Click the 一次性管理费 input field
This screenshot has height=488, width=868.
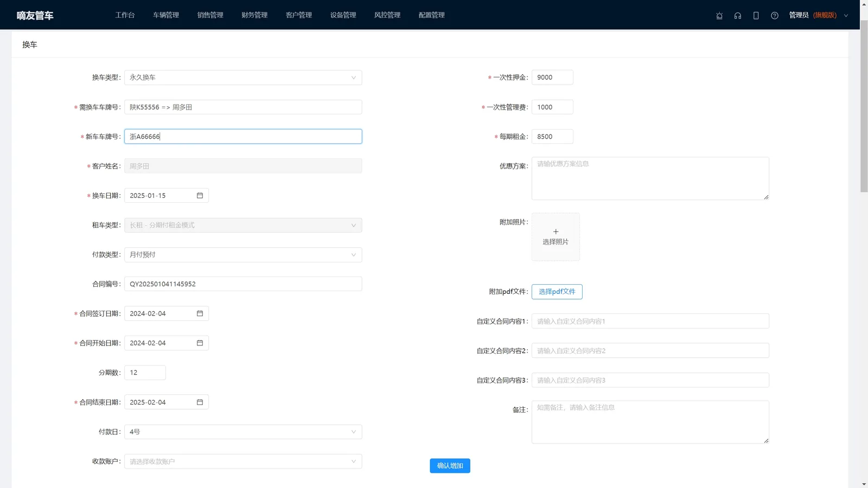pyautogui.click(x=552, y=107)
